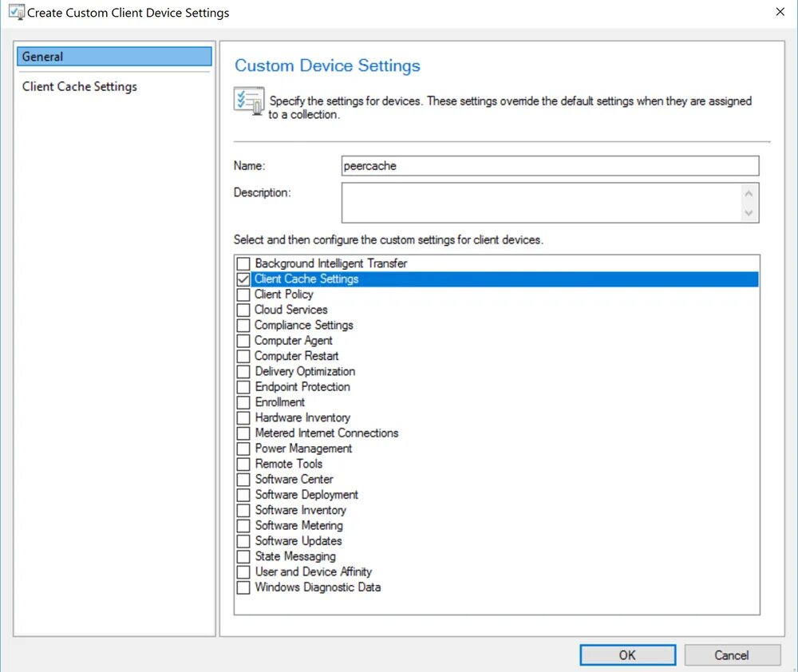
Task: Tick the Windows Diagnostic Data checkbox
Action: [x=243, y=587]
